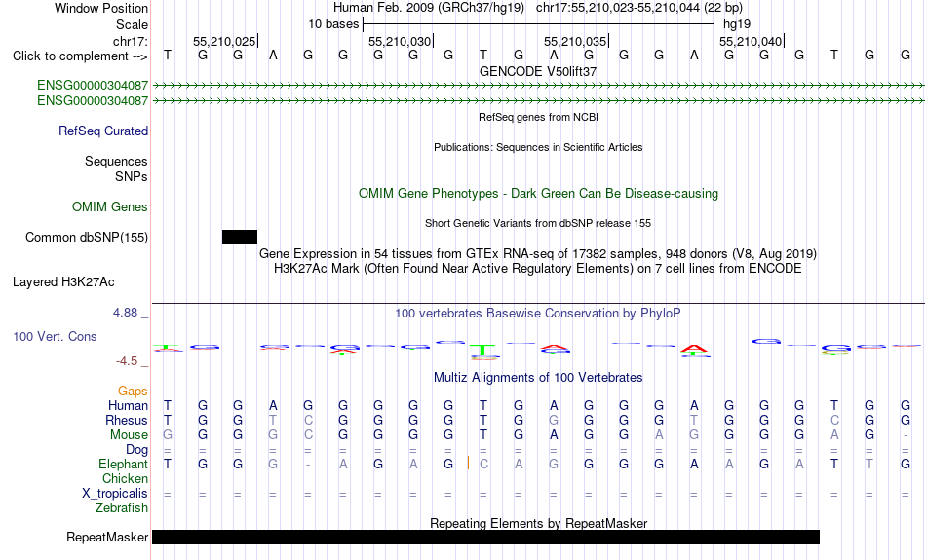
Task: Click Layered H3K27Ac track label
Action: pos(63,282)
